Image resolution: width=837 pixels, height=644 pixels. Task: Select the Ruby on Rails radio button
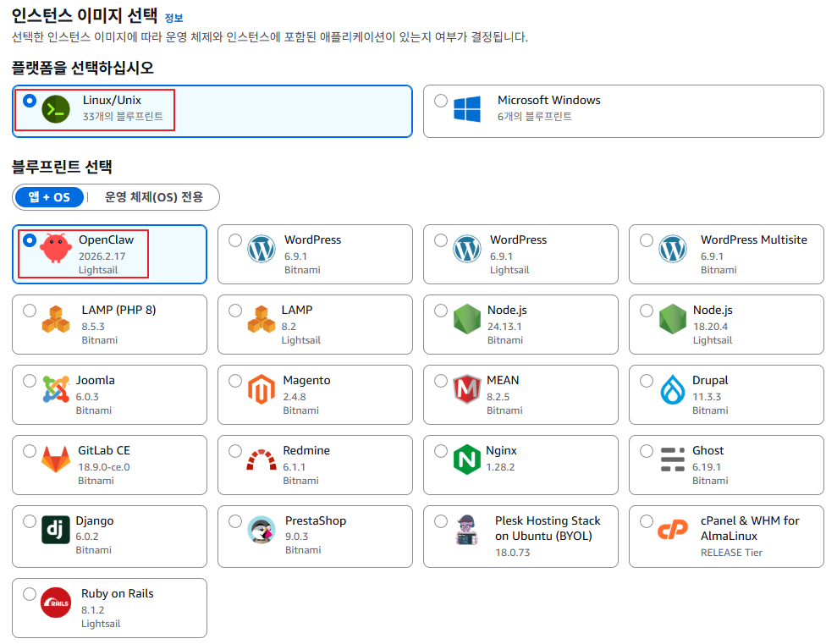point(30,594)
